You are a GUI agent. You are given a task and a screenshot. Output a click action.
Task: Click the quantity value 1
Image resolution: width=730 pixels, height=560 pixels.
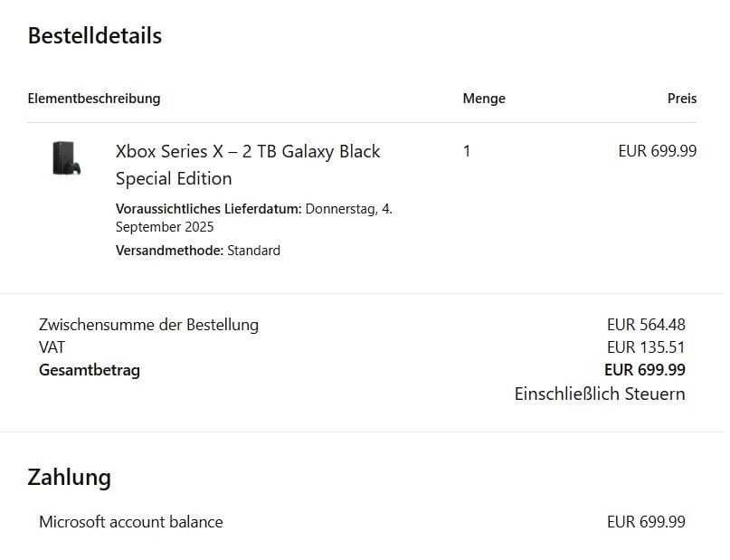(x=467, y=151)
